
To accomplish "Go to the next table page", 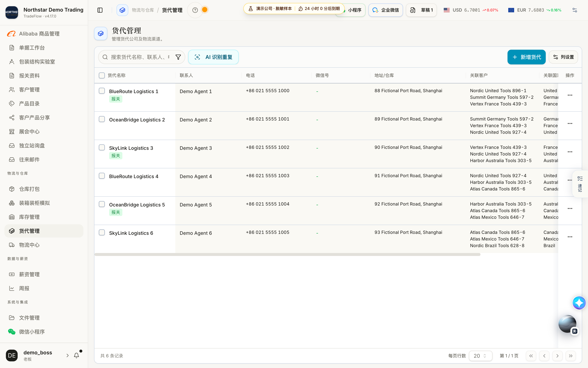I will click(x=557, y=356).
